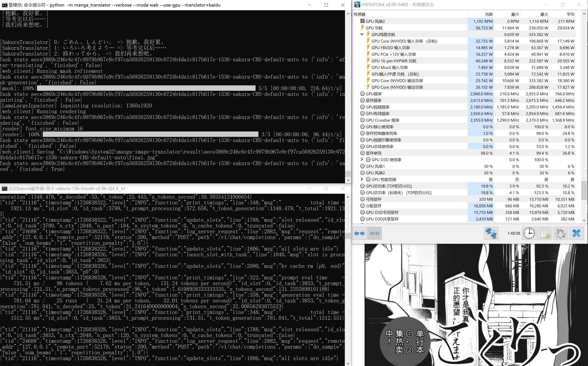Screen dimensions: 588x366
Task: Click the clock icon beside GPU频率
Action: click(x=362, y=94)
